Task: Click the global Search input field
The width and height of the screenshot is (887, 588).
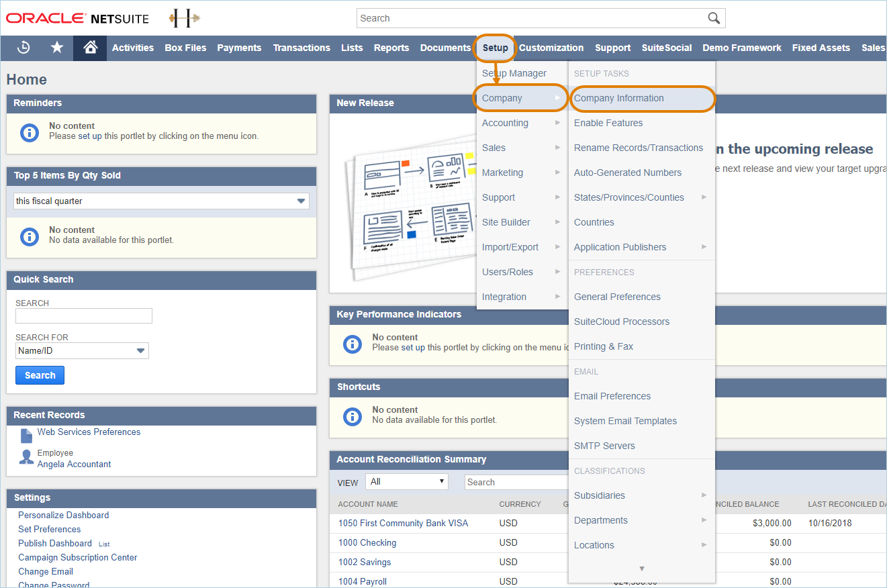Action: click(530, 18)
